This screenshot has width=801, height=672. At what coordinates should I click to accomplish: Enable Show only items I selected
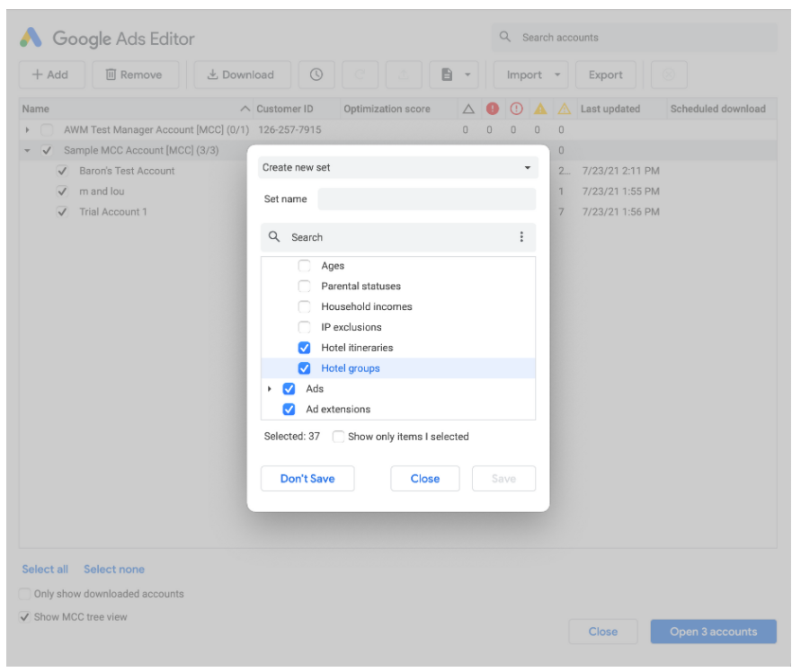(x=338, y=437)
